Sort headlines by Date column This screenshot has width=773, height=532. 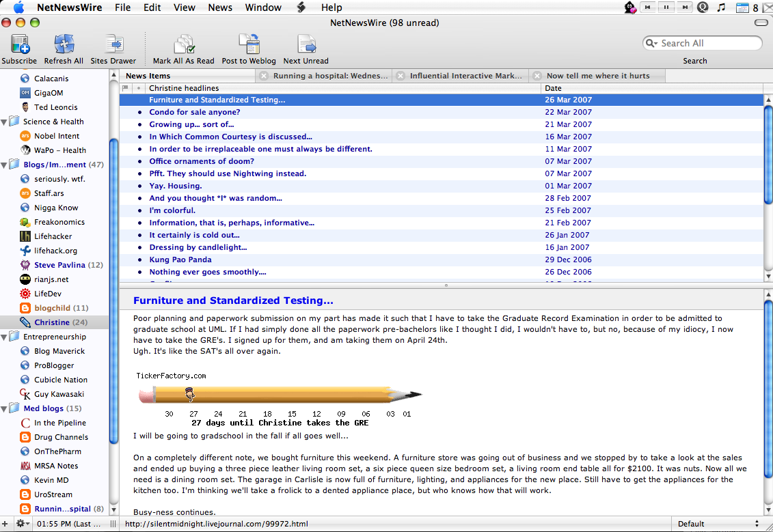coord(652,88)
